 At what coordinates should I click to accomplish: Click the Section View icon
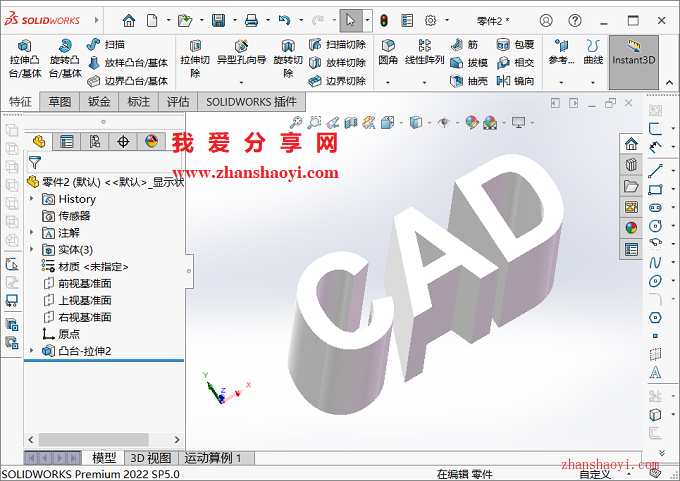point(350,123)
